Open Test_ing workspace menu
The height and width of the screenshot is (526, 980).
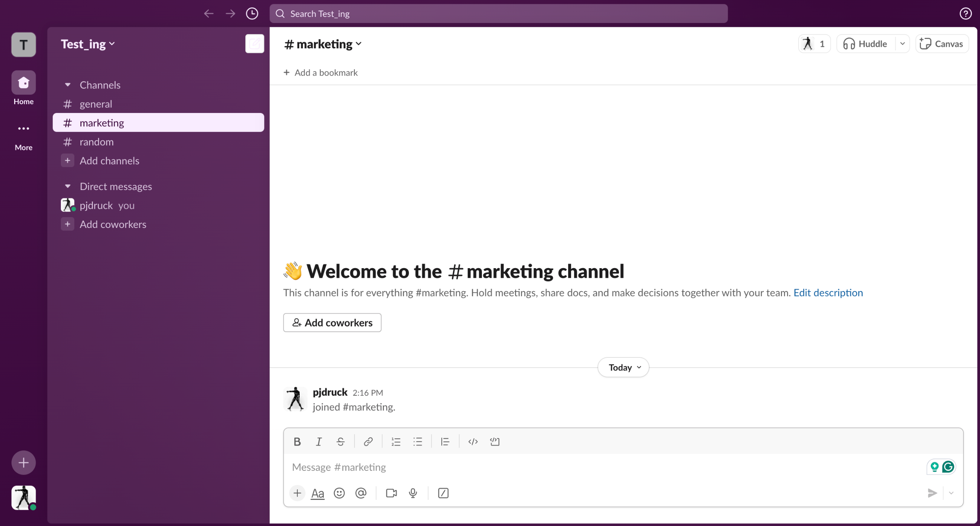[88, 44]
